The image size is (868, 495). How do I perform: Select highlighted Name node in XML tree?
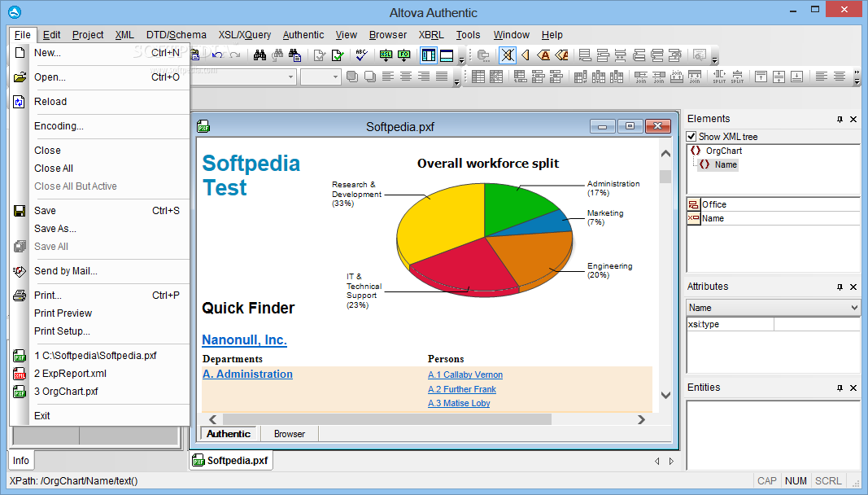point(725,164)
